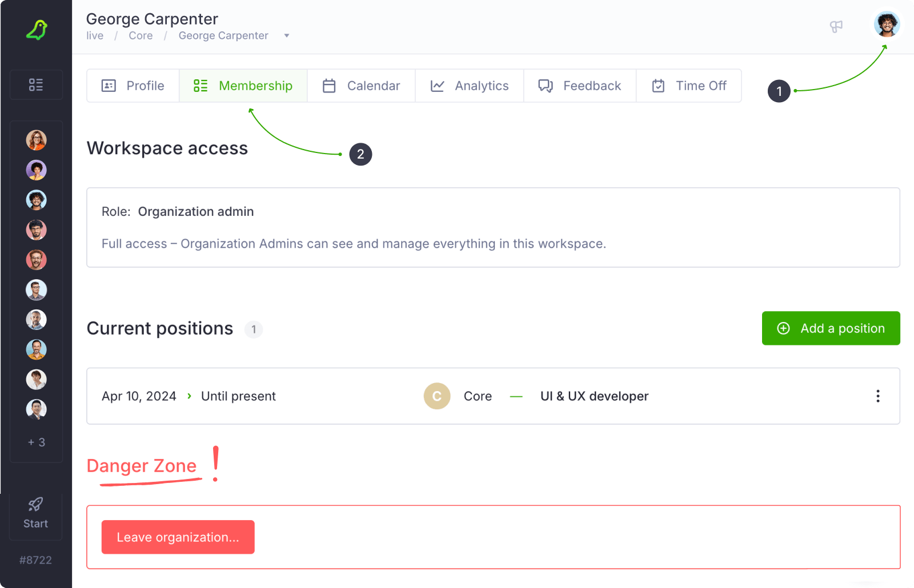Open the sidebar list view icon
Screen dimensions: 914x588
pos(36,85)
